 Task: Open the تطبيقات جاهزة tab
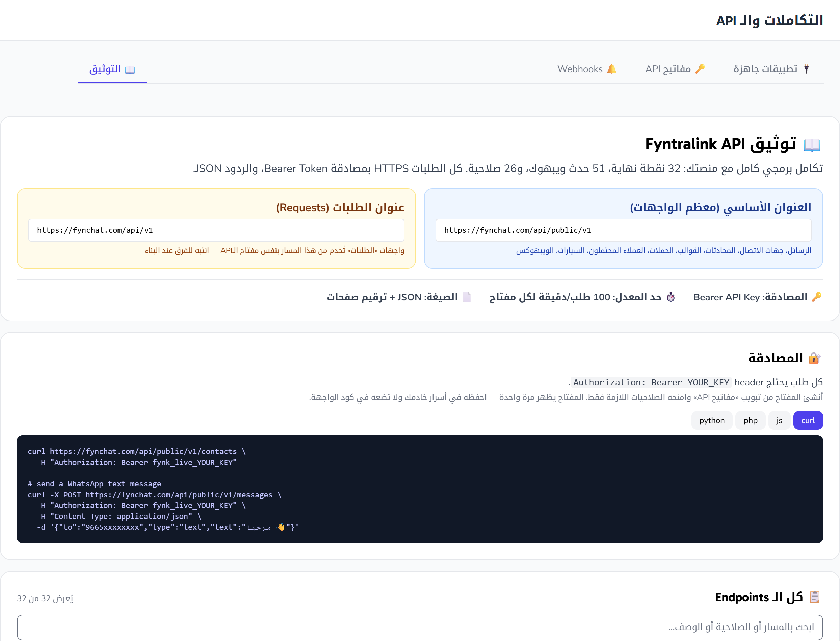[771, 69]
